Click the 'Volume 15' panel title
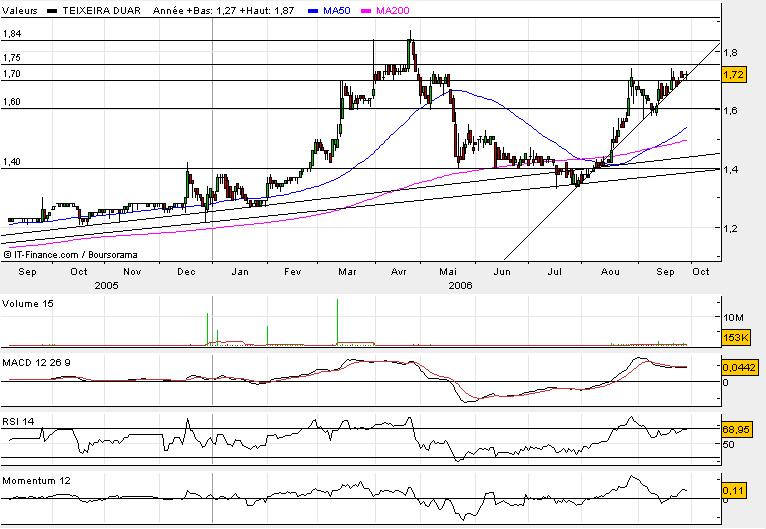This screenshot has height=529, width=766. [x=28, y=303]
